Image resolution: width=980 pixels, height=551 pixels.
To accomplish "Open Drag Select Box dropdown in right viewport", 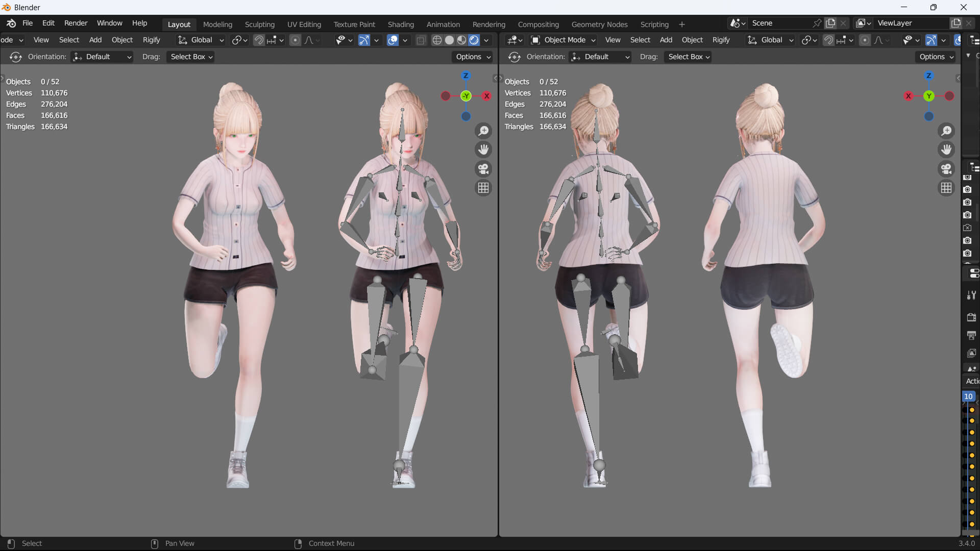I will (x=688, y=57).
